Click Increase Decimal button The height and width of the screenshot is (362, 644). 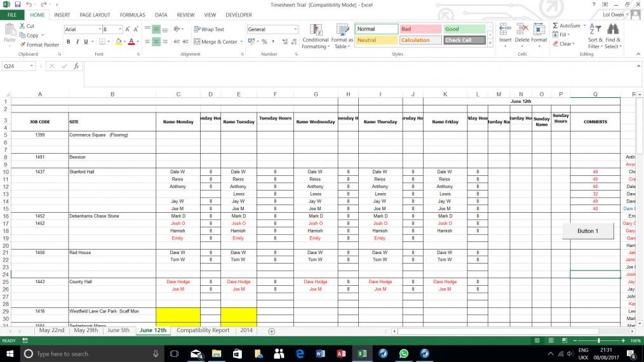point(285,41)
